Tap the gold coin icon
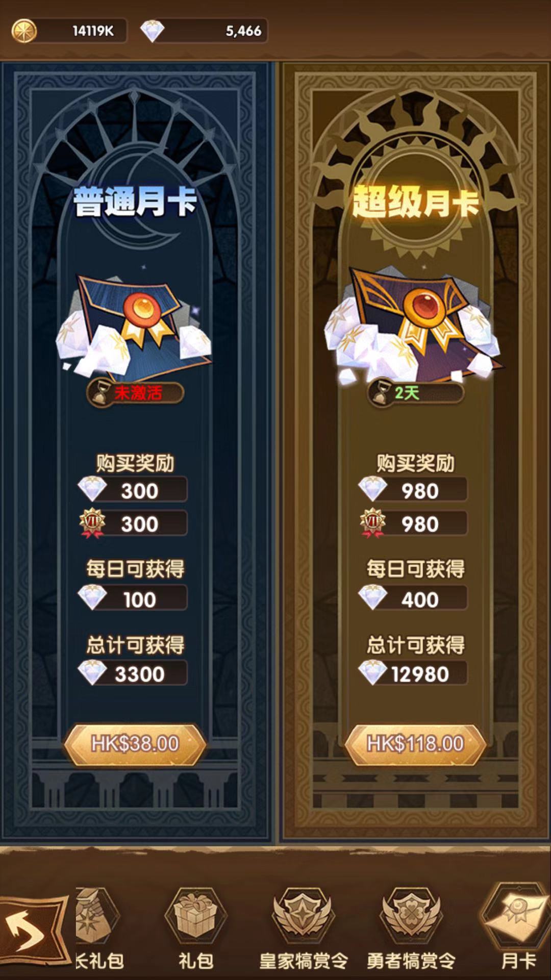Image resolution: width=551 pixels, height=980 pixels. tap(24, 31)
